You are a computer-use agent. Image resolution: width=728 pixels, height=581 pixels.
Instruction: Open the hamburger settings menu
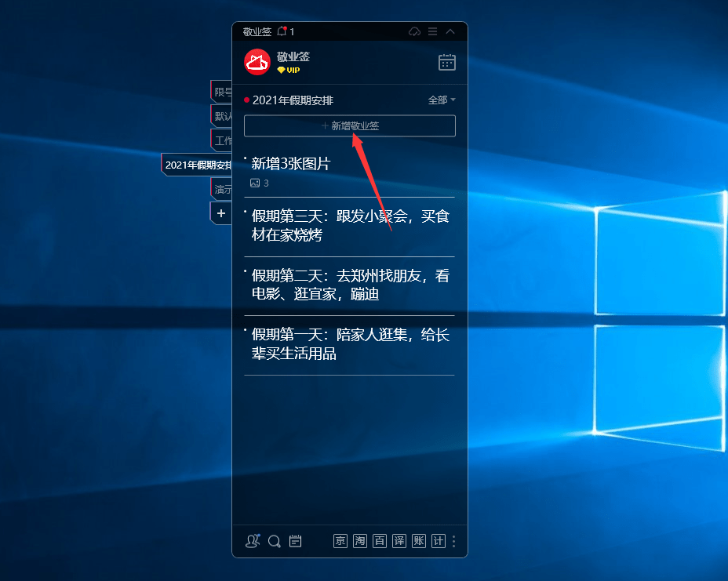(432, 31)
